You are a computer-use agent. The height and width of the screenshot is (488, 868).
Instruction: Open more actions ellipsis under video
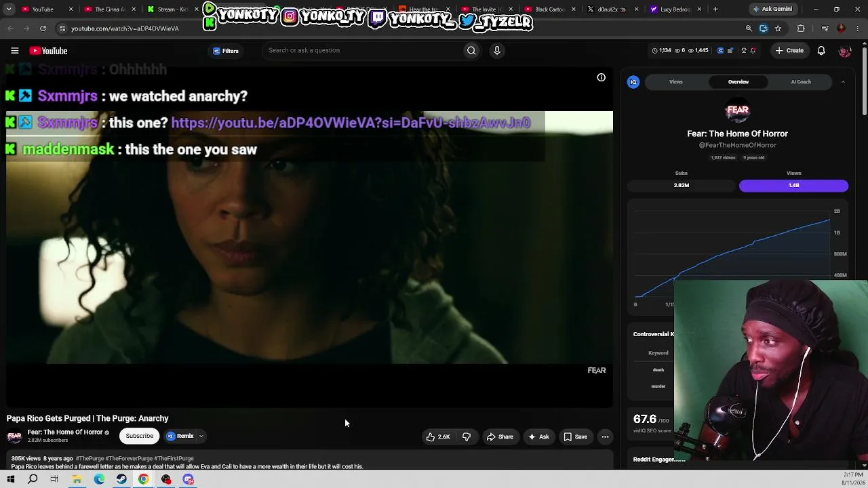[605, 437]
